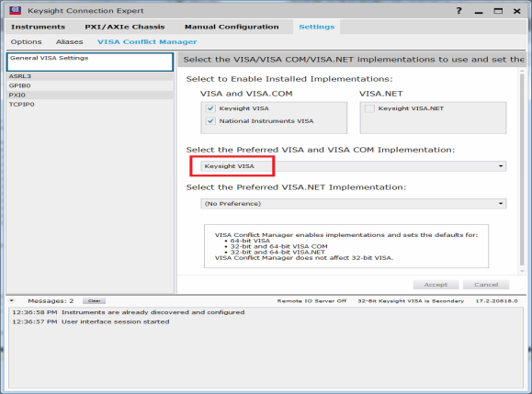The width and height of the screenshot is (532, 394).
Task: Click the Cancel button
Action: click(486, 285)
